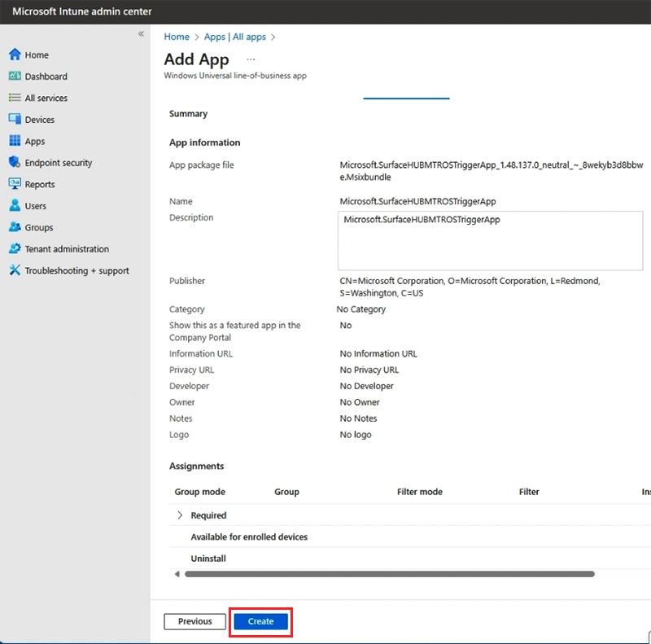The height and width of the screenshot is (644, 651).
Task: Click the No Privacy URL value
Action: pyautogui.click(x=369, y=370)
